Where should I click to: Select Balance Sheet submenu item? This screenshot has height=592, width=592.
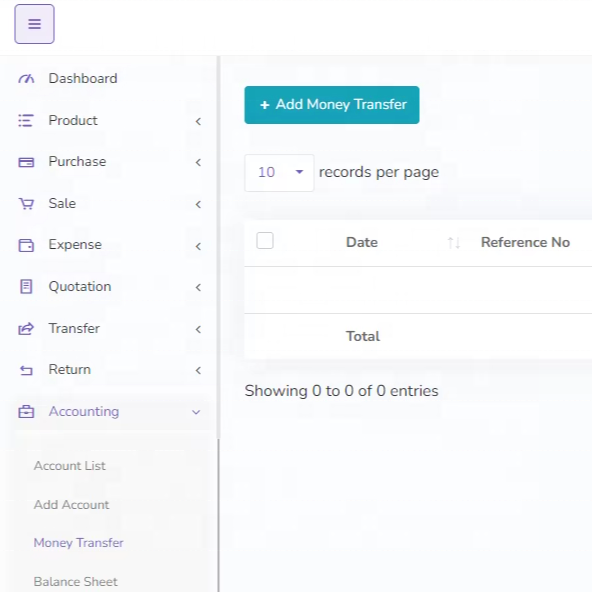[76, 581]
